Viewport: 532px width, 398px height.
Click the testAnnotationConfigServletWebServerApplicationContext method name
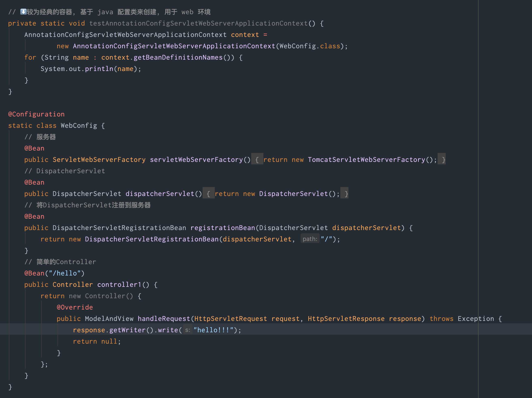tap(198, 23)
